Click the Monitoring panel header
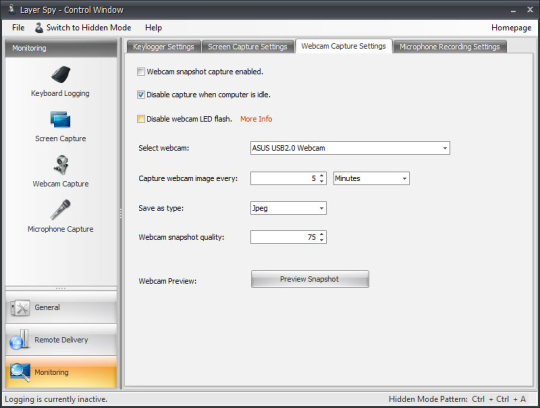The height and width of the screenshot is (408, 540). tap(61, 48)
